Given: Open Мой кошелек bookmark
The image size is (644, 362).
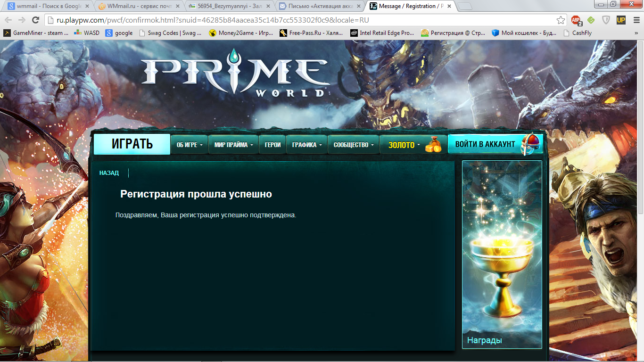Looking at the screenshot, I should 524,33.
